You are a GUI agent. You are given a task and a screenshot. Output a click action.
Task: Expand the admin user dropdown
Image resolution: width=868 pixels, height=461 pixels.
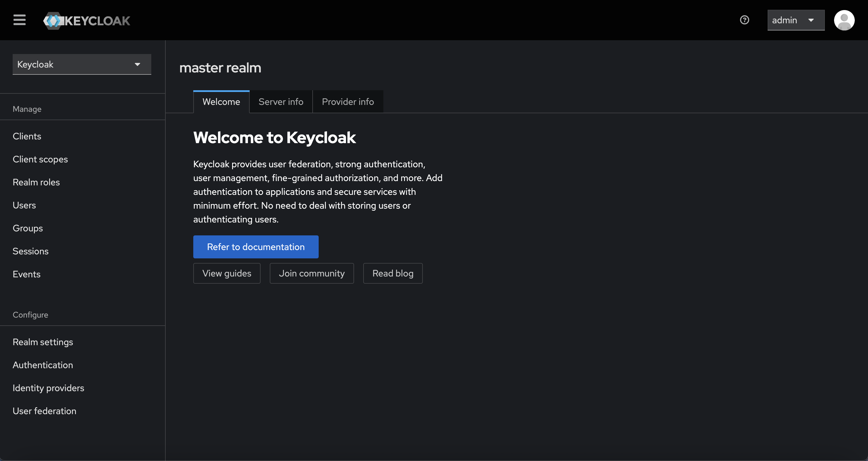(796, 20)
